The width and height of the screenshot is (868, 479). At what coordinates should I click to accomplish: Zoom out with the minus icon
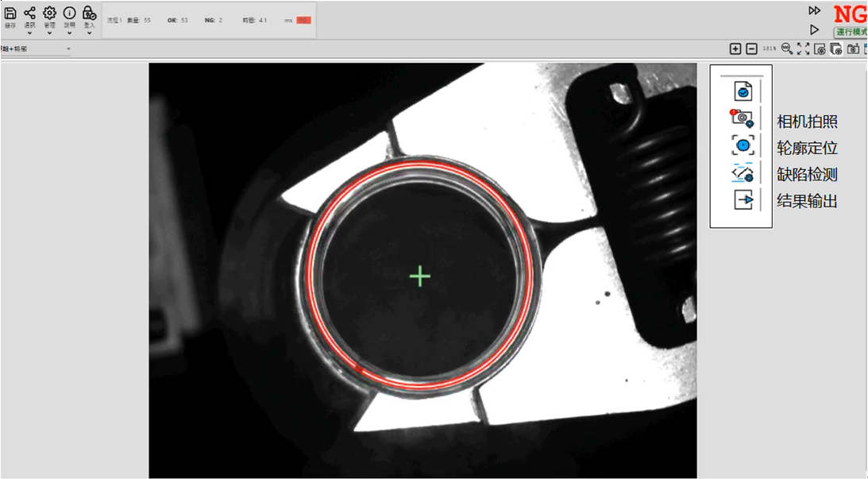(751, 49)
